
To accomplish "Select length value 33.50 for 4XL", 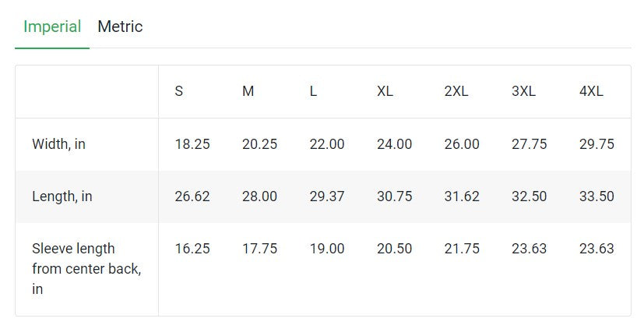I will 596,196.
